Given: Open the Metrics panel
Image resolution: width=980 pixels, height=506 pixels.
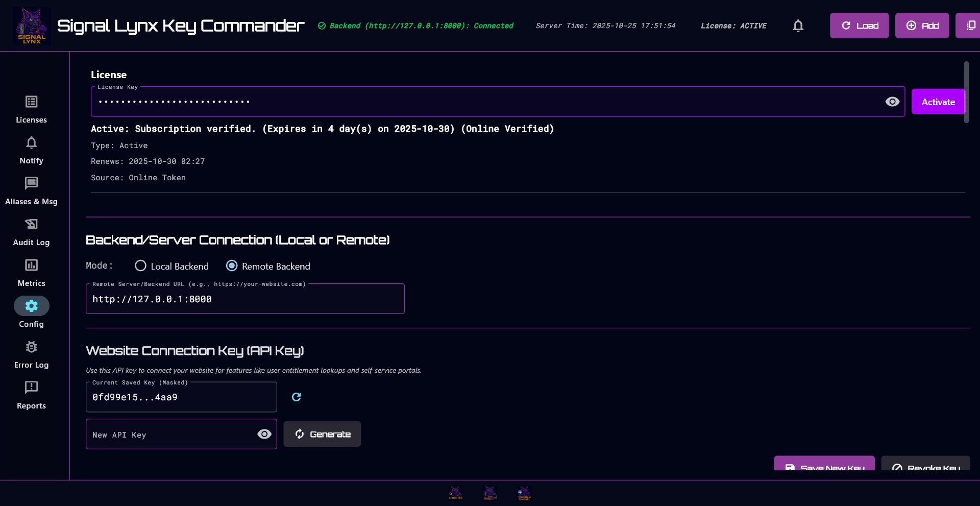Looking at the screenshot, I should [x=31, y=272].
